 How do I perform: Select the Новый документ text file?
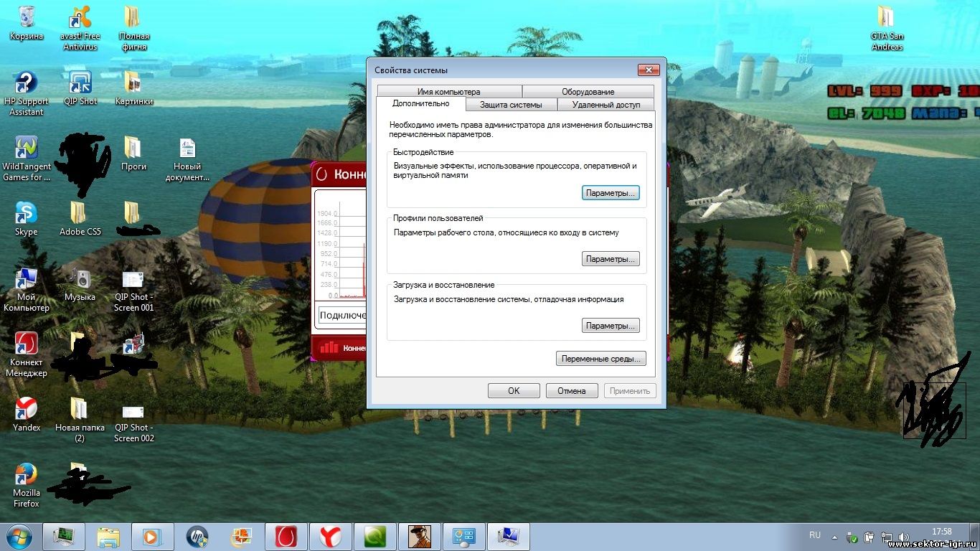[187, 159]
